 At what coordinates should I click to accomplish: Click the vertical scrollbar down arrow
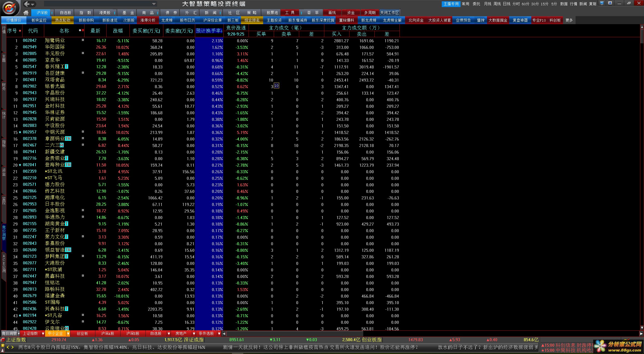[x=642, y=328]
